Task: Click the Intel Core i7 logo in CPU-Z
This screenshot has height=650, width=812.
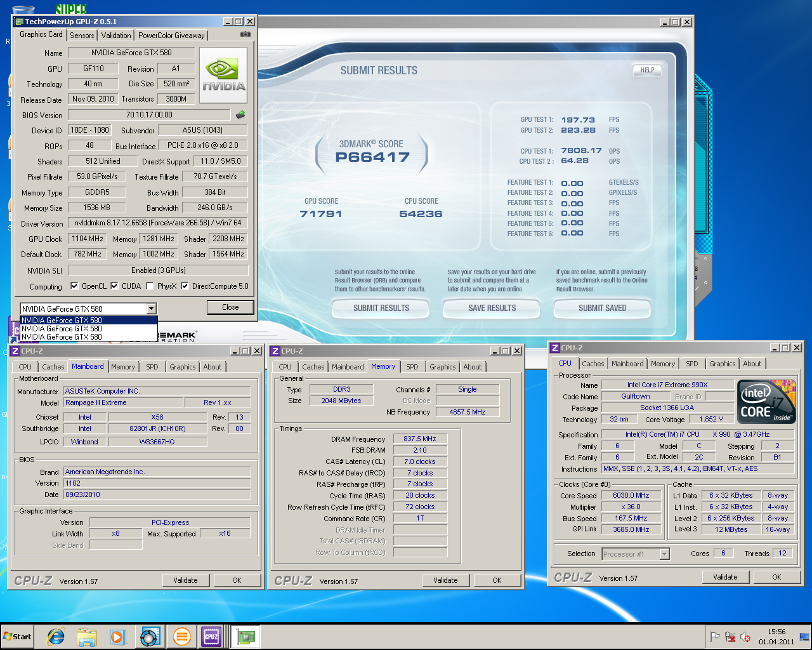Action: tap(768, 401)
